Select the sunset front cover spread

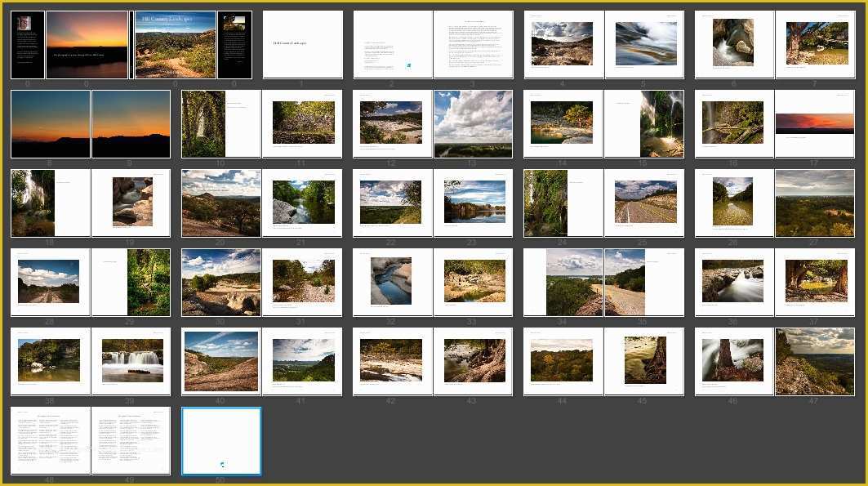[x=87, y=45]
